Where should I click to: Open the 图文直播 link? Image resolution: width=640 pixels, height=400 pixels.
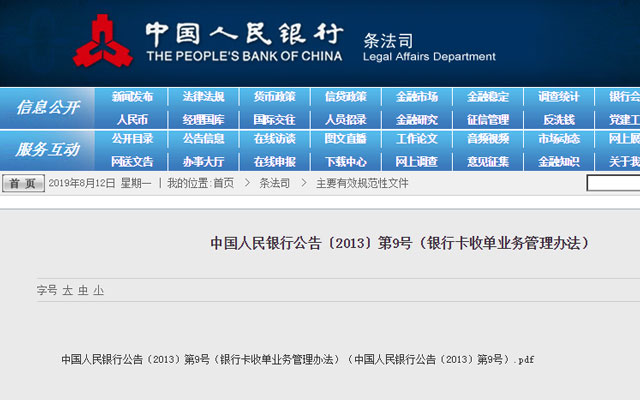point(346,139)
